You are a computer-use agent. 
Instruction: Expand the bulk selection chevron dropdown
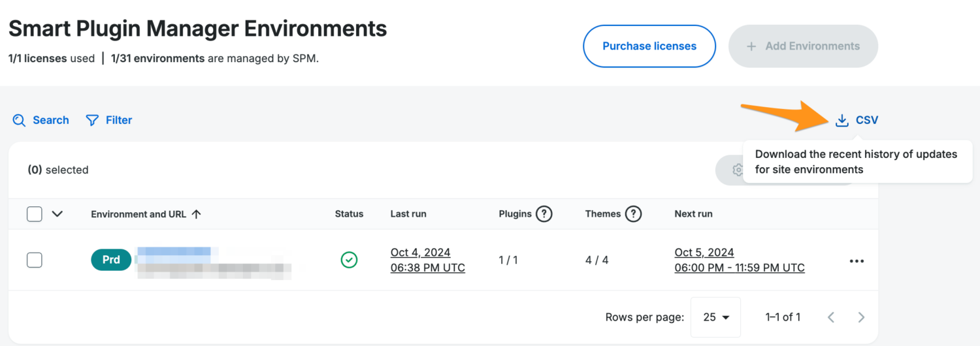(57, 214)
